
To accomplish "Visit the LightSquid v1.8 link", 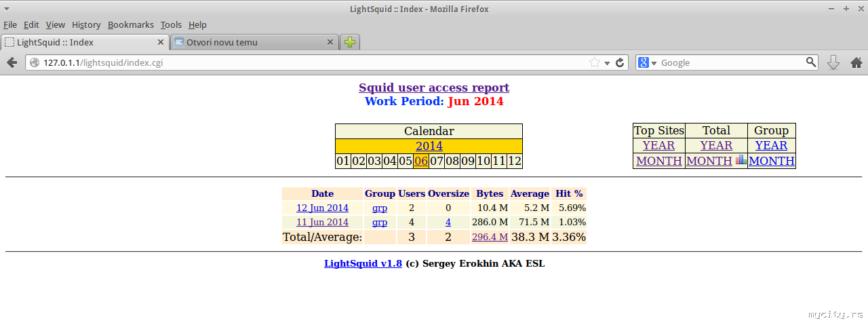I will [x=363, y=263].
